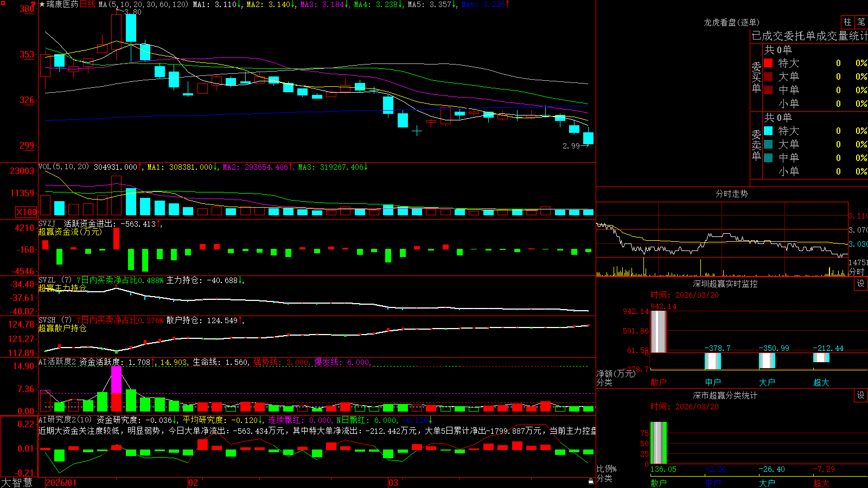Select the 分时走势 panel header

[731, 194]
